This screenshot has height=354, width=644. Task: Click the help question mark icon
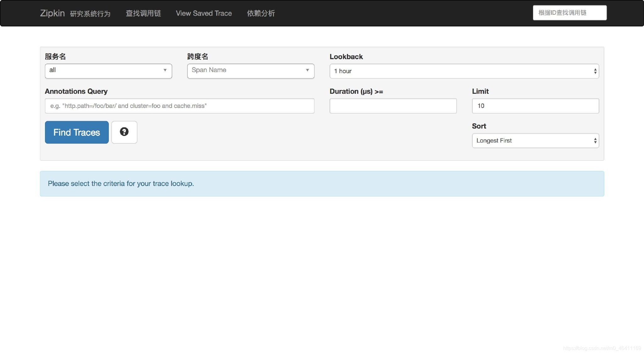click(x=124, y=132)
